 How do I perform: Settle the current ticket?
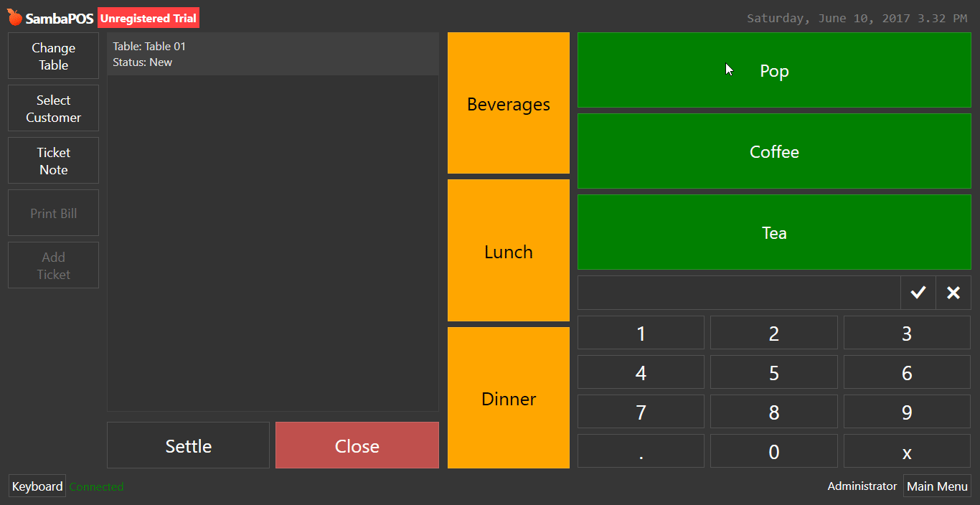(x=188, y=445)
